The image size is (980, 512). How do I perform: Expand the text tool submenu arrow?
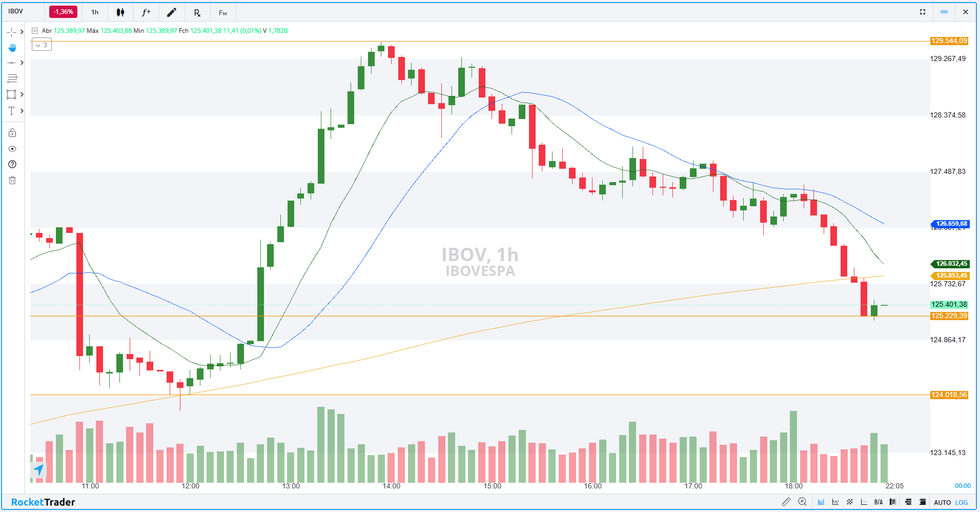click(x=22, y=111)
